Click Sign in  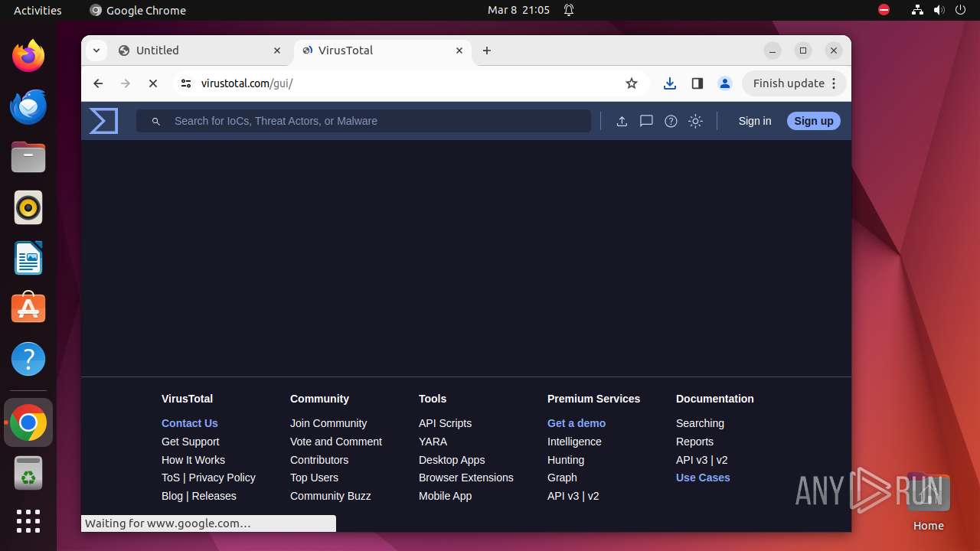point(755,121)
